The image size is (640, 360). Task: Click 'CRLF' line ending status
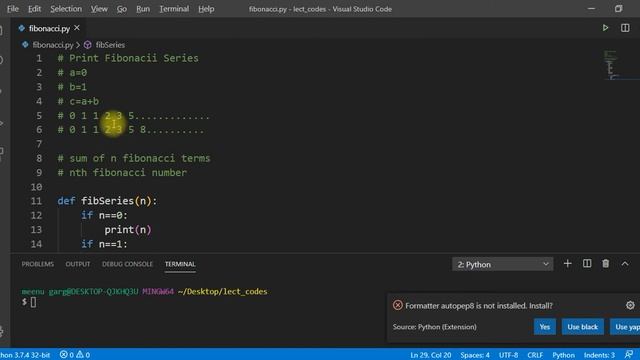[535, 355]
